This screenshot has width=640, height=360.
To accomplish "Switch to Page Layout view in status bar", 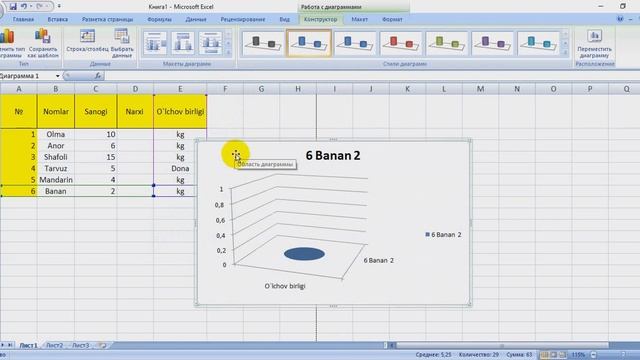I will click(x=553, y=355).
